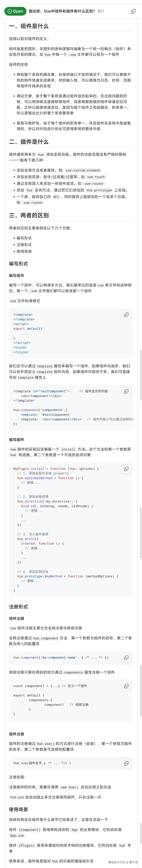Copy the const component1 code block
Image resolution: width=142 pixels, height=868 pixels.
pyautogui.click(x=126, y=686)
